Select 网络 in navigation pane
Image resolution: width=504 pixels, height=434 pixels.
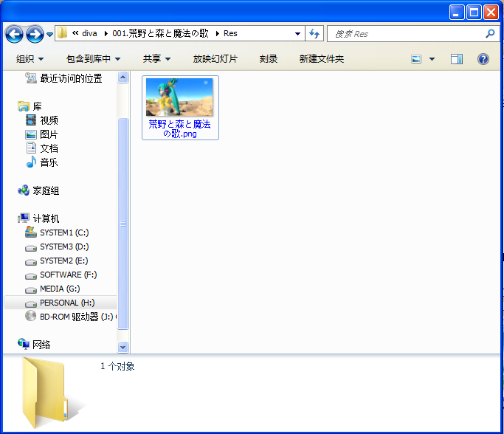click(x=41, y=345)
